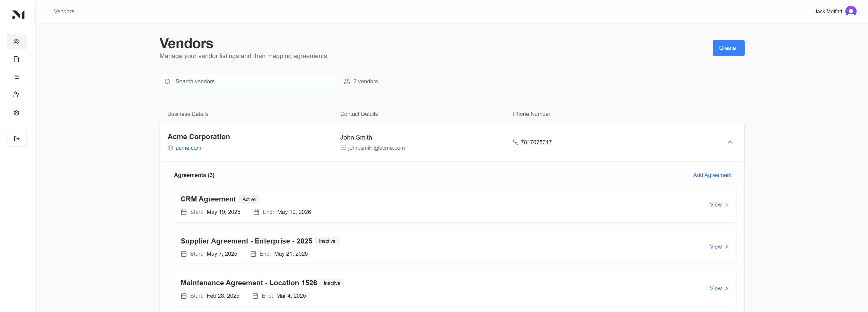Open the documents page from the sidebar

click(17, 59)
